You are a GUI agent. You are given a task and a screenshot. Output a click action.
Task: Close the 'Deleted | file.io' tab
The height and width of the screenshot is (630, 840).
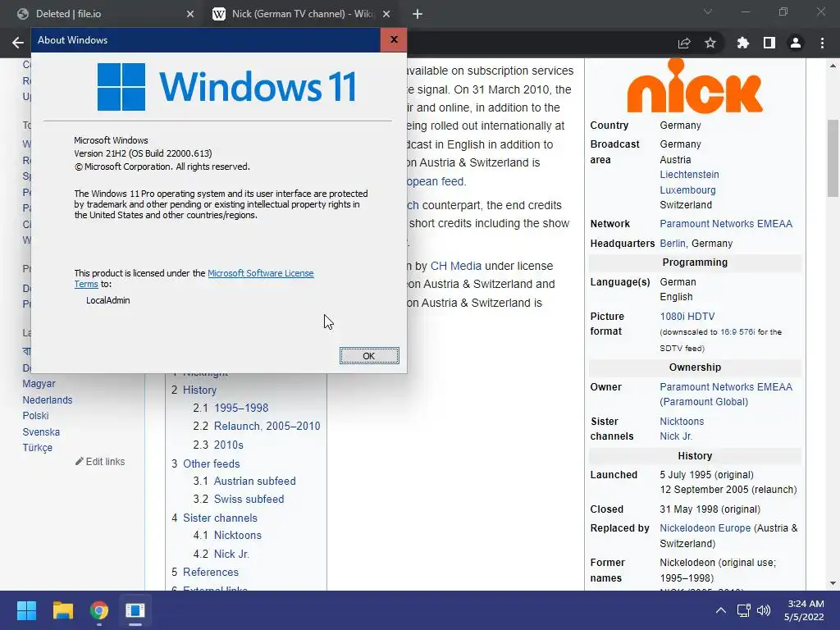tap(190, 14)
